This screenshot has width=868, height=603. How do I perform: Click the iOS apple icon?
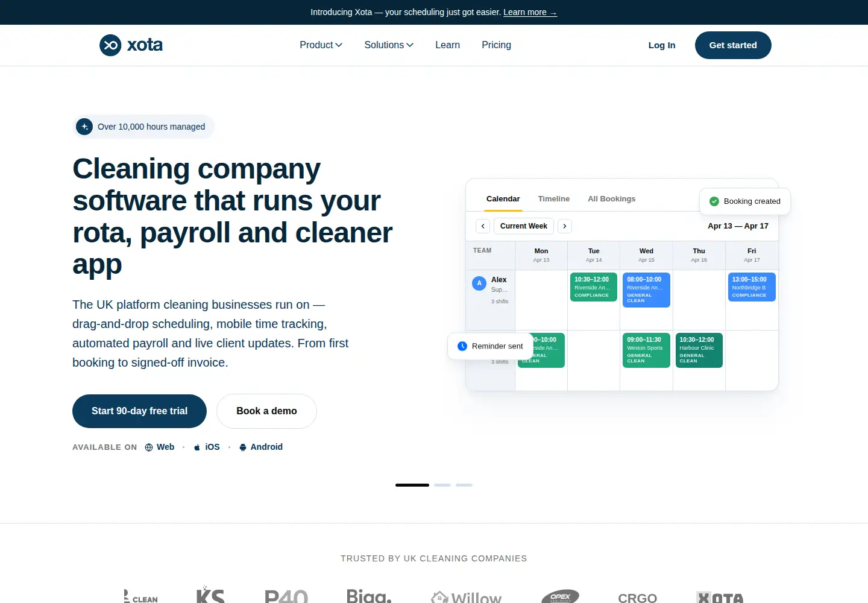coord(197,447)
